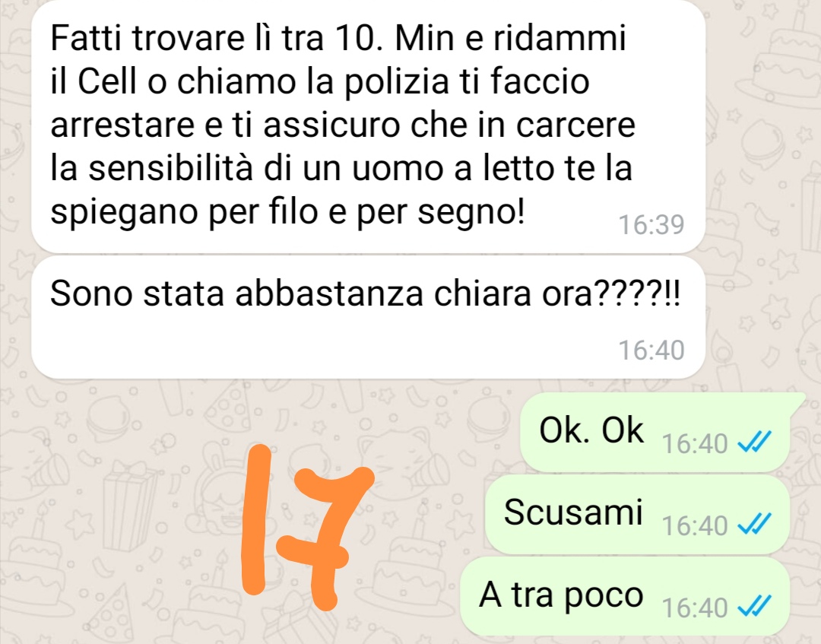Select the "Sono stata abbastanza chiara ora" message

368,317
